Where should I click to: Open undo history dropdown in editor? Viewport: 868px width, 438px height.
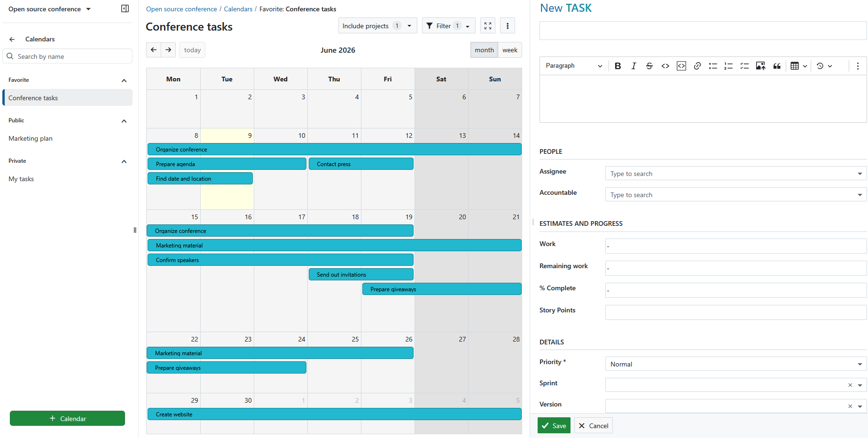pyautogui.click(x=824, y=66)
